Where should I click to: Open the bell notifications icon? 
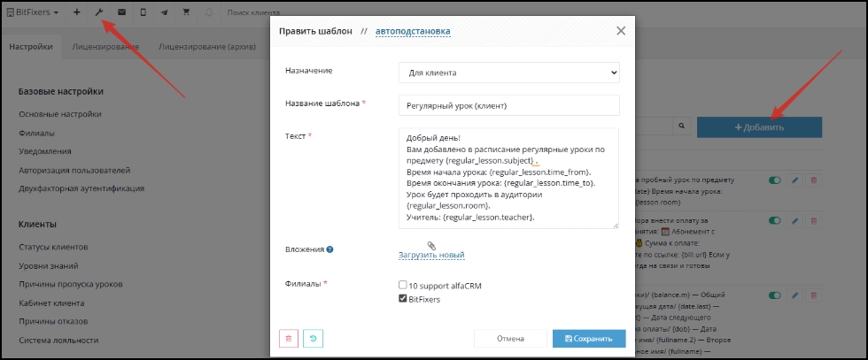coord(209,12)
